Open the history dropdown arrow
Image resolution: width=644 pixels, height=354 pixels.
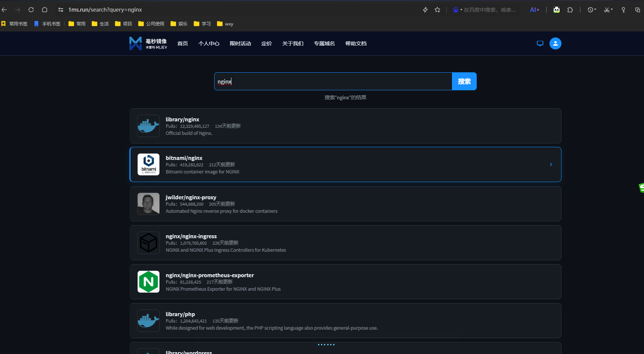coord(595,10)
